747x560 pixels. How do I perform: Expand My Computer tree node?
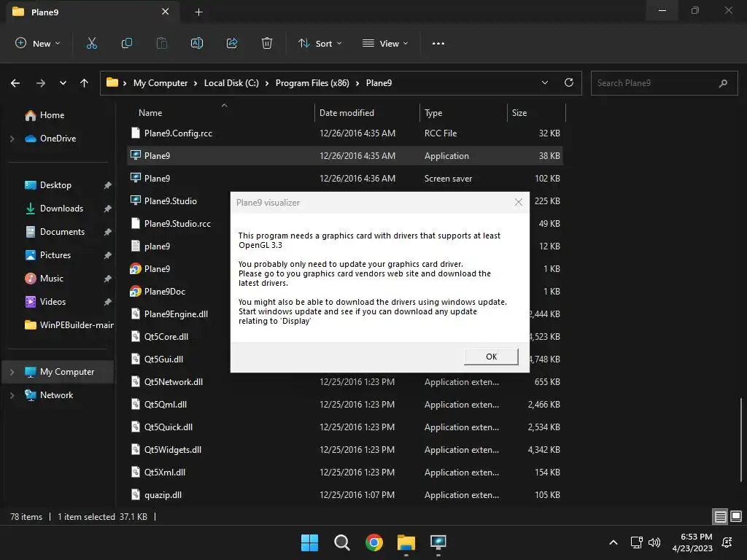[12, 372]
